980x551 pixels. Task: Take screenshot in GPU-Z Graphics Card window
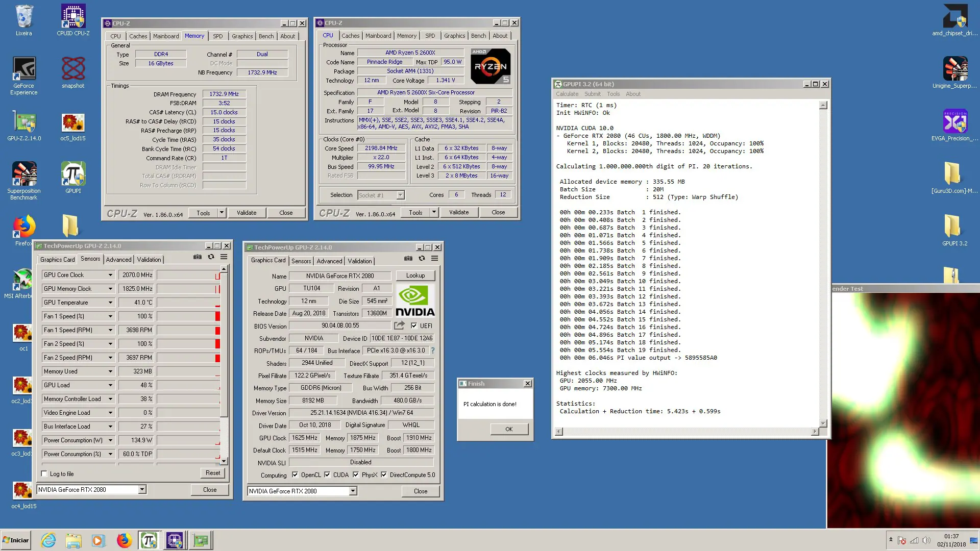click(x=408, y=259)
